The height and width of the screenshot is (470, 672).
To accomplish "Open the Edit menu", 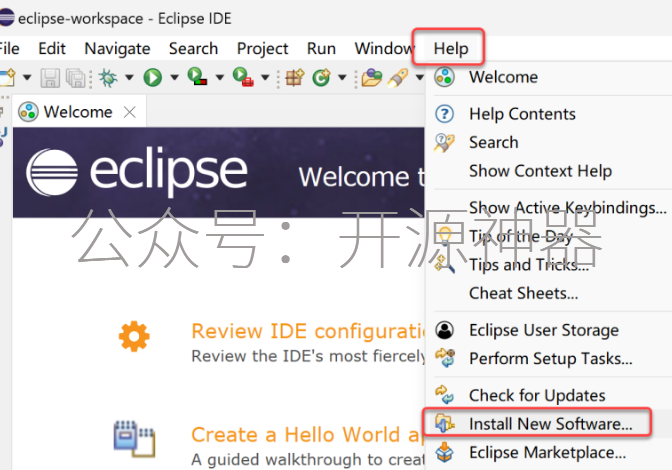I will tap(52, 48).
